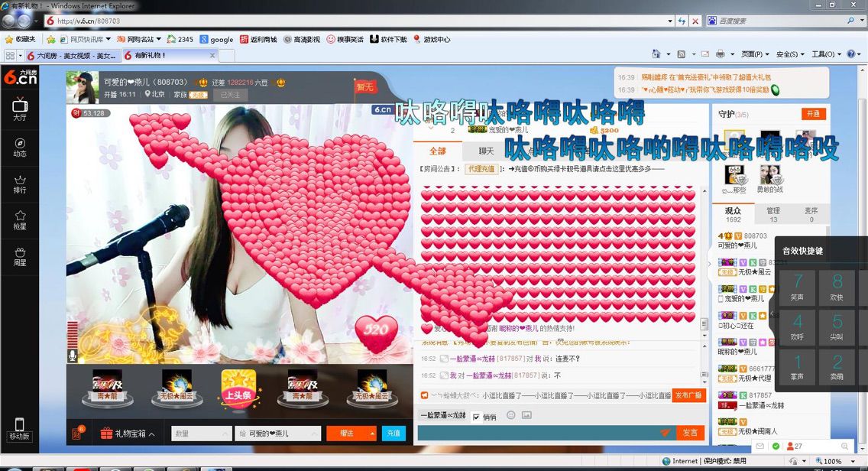Viewport: 868px width, 471px height.
Task: Open the 收藏夹 favorites star
Action: pos(20,39)
